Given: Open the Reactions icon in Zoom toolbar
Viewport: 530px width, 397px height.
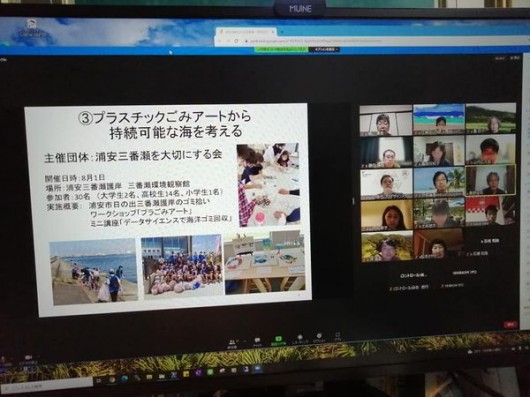Looking at the screenshot, I should click(x=319, y=338).
